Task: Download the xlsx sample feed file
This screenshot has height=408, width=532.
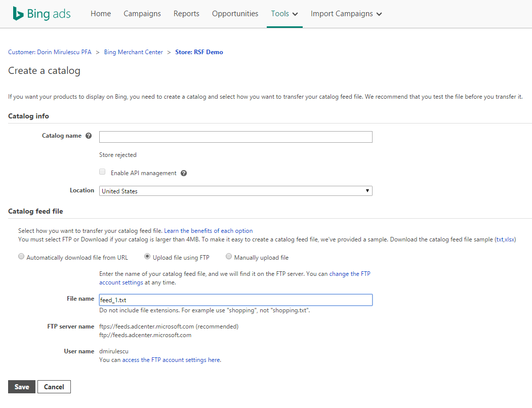Action: coord(509,239)
